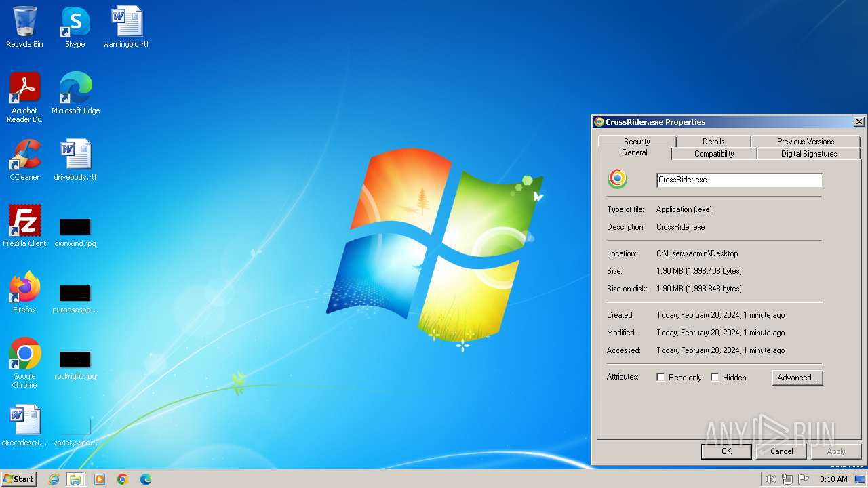Open Internet Explorer from the taskbar
Screen dimensions: 868x488
click(54, 479)
